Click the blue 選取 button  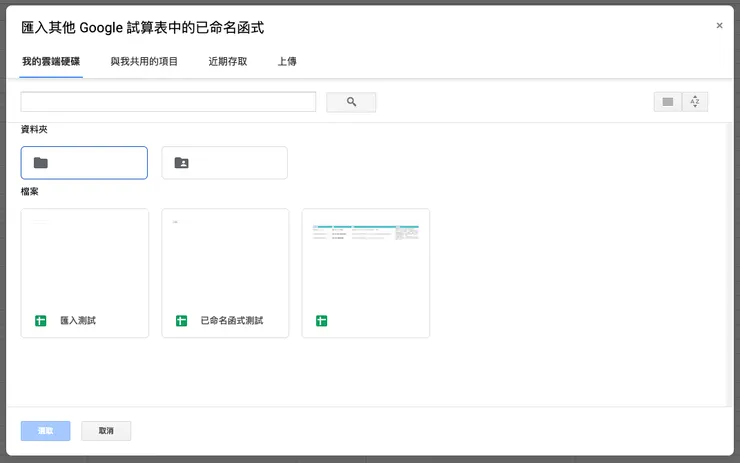(45, 431)
